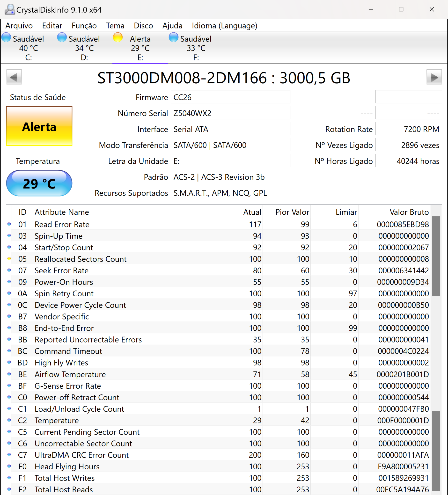Screen dimensions: 448x495
Task: Click status dot of Seek Error Rate row
Action: 9,270
